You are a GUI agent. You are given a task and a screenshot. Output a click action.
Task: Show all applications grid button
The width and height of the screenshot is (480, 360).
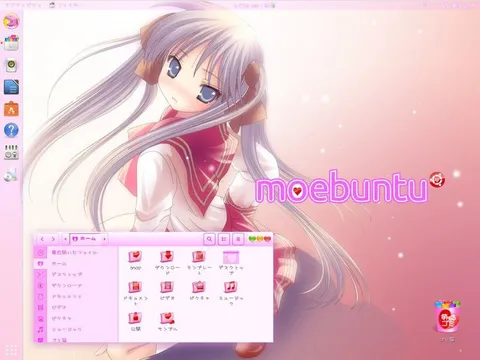(11, 350)
